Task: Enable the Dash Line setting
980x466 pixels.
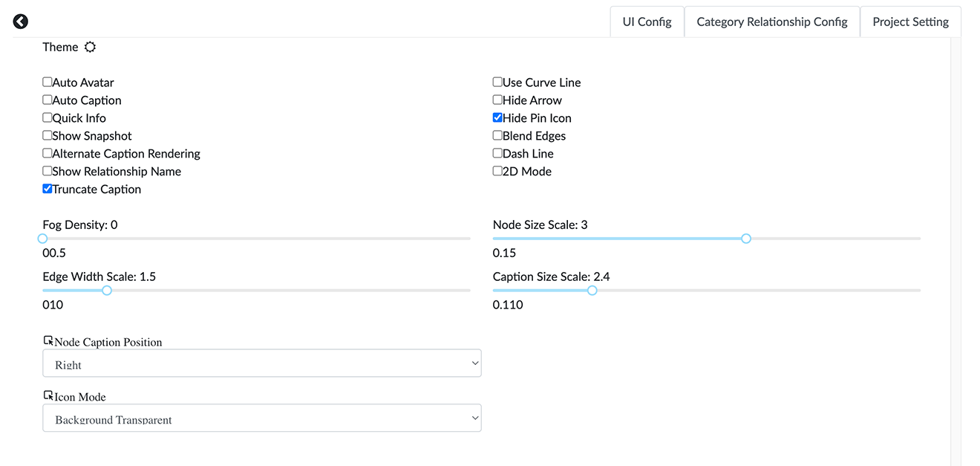Action: click(497, 152)
